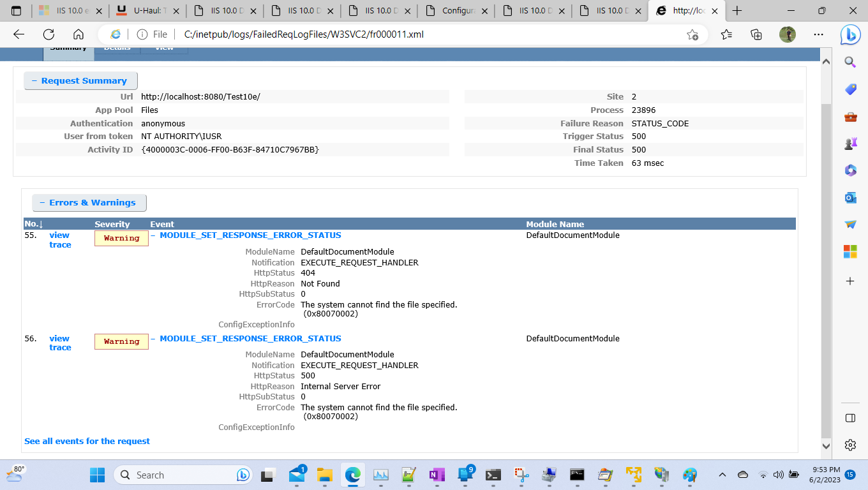Viewport: 868px width, 490px height.
Task: Open the sidebar colorful Microsoft apps icon
Action: tap(850, 251)
